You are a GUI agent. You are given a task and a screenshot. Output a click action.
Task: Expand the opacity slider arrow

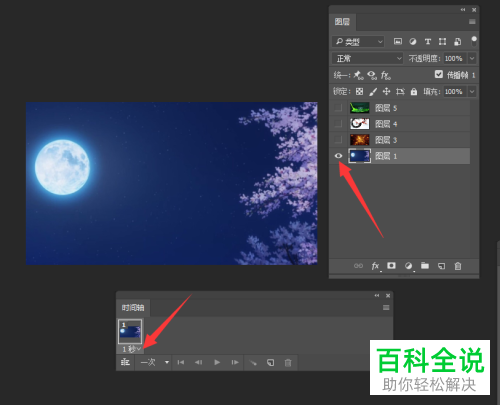[x=472, y=58]
